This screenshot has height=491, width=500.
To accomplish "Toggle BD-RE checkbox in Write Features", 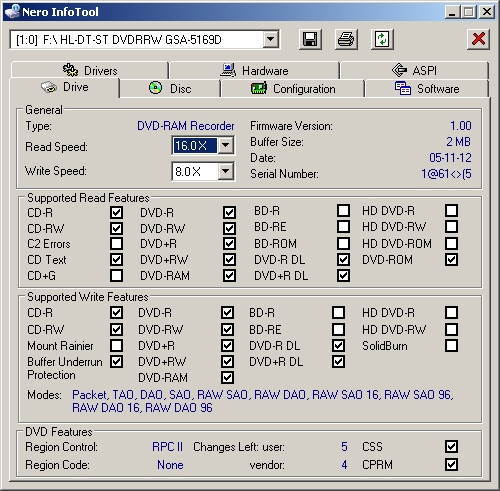I will [x=338, y=329].
